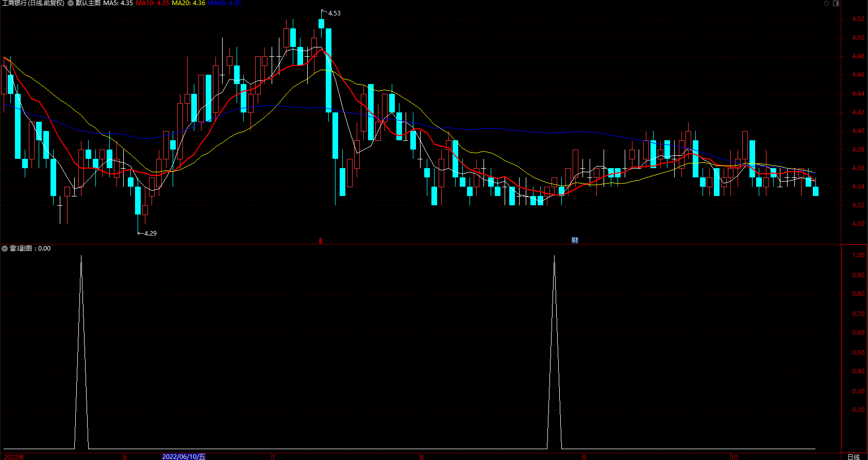Click the diamond icon at top right
868x460 pixels.
[827, 3]
